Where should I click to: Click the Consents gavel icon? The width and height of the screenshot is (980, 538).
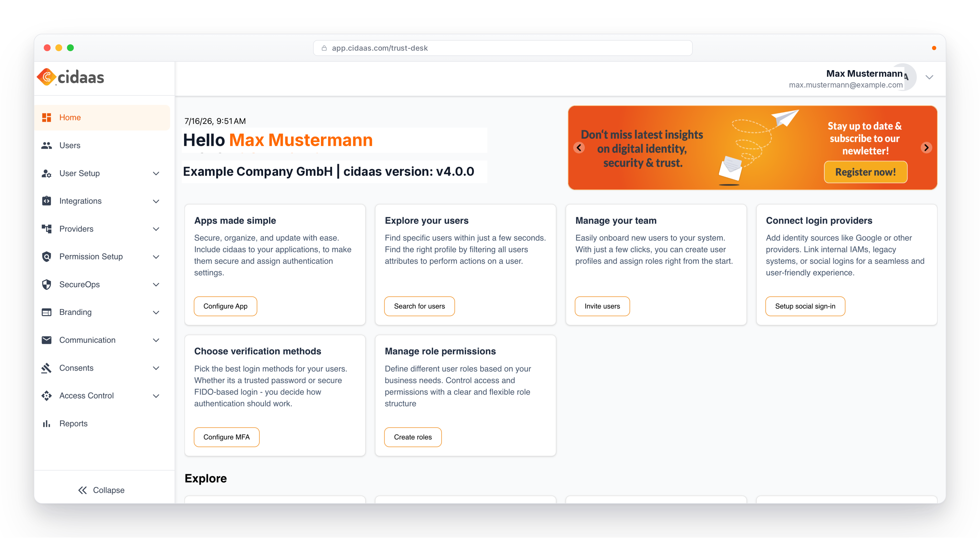46,368
